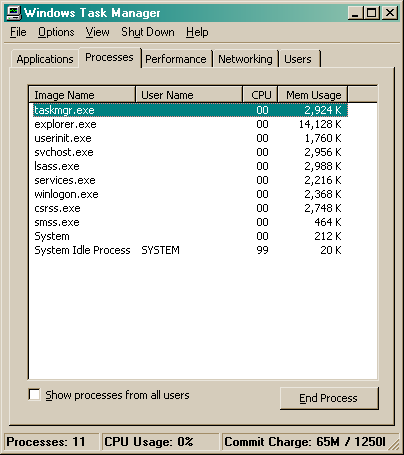Screen dimensions: 404x455
Task: Click the 464 K memory value
Action: click(x=328, y=222)
